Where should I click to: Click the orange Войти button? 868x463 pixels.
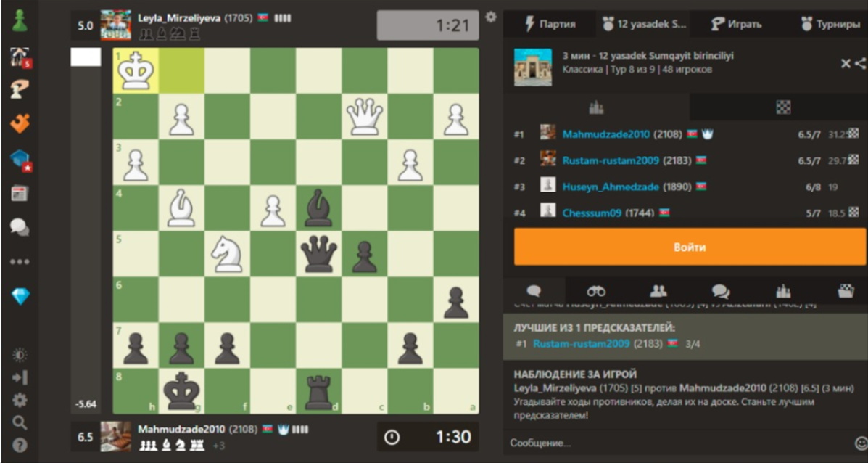coord(690,247)
